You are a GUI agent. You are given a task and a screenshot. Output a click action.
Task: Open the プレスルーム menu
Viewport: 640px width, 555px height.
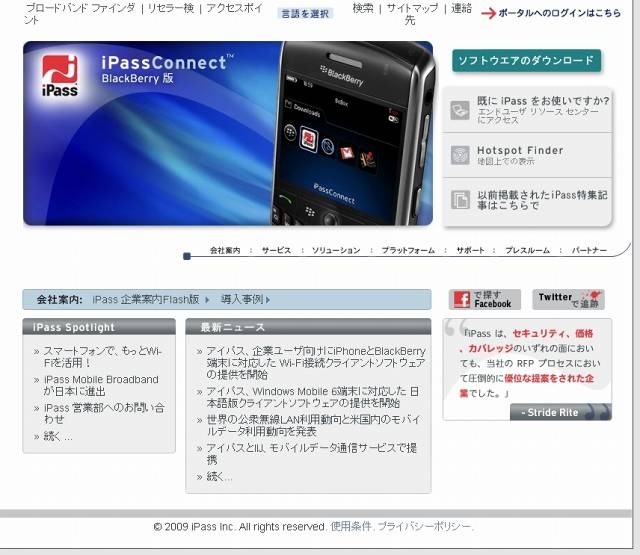(x=527, y=250)
